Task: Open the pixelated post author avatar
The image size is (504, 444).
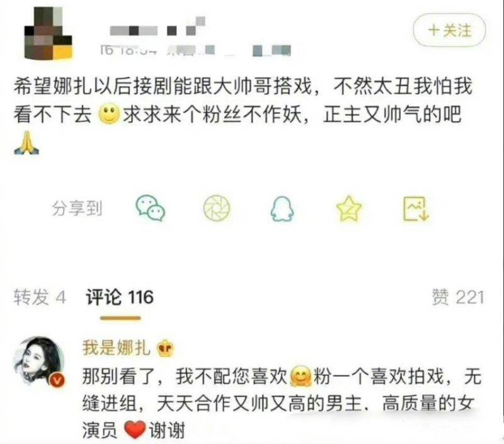Action: pyautogui.click(x=49, y=33)
